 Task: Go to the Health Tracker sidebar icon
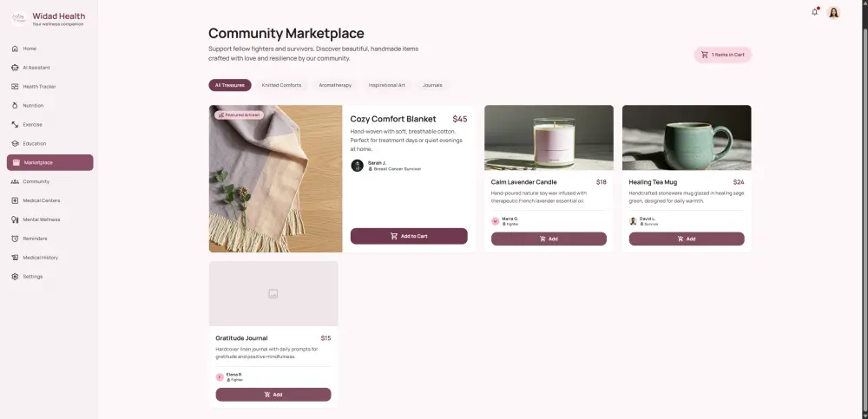pyautogui.click(x=15, y=87)
